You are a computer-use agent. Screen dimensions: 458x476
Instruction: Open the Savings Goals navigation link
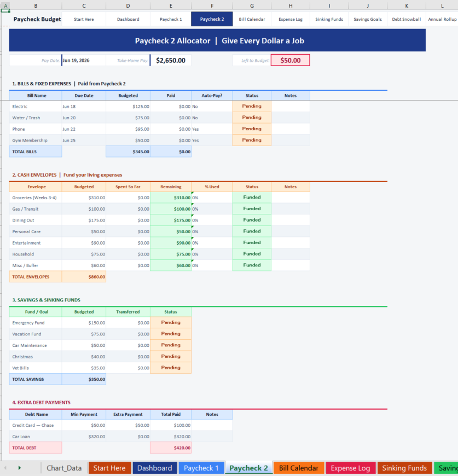tap(368, 19)
